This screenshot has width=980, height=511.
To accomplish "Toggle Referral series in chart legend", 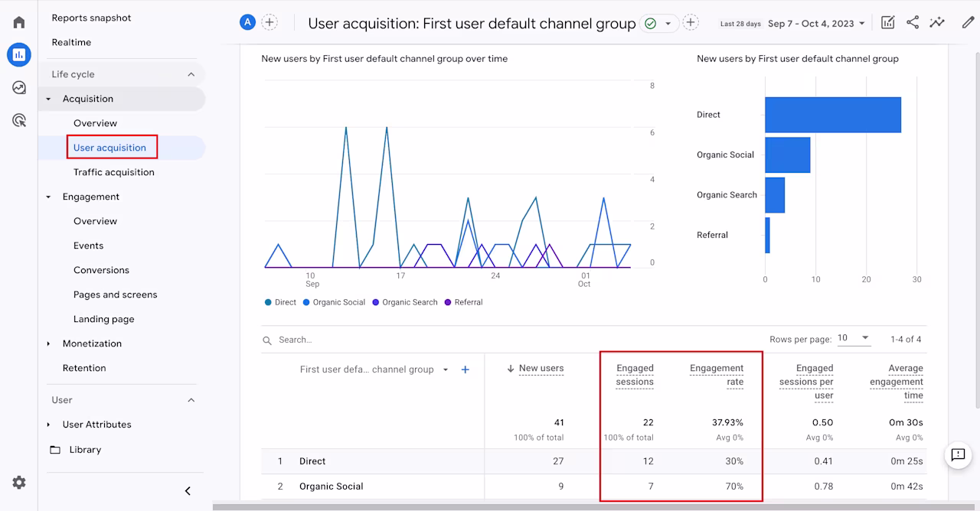I will (x=463, y=302).
